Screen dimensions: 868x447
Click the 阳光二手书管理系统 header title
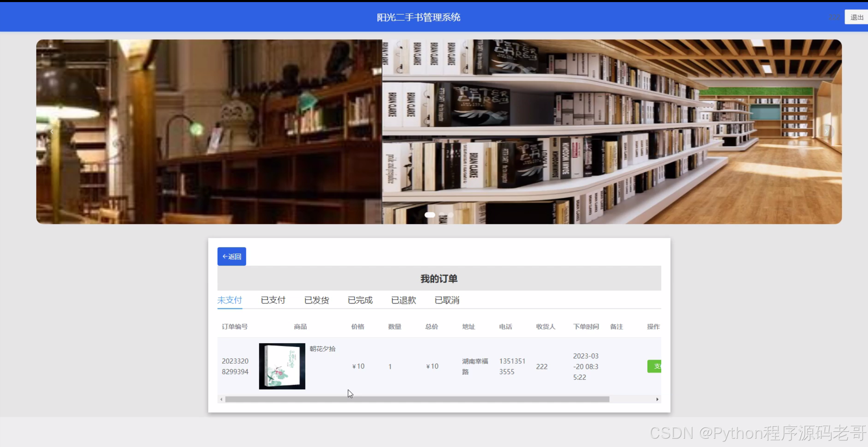pos(418,17)
